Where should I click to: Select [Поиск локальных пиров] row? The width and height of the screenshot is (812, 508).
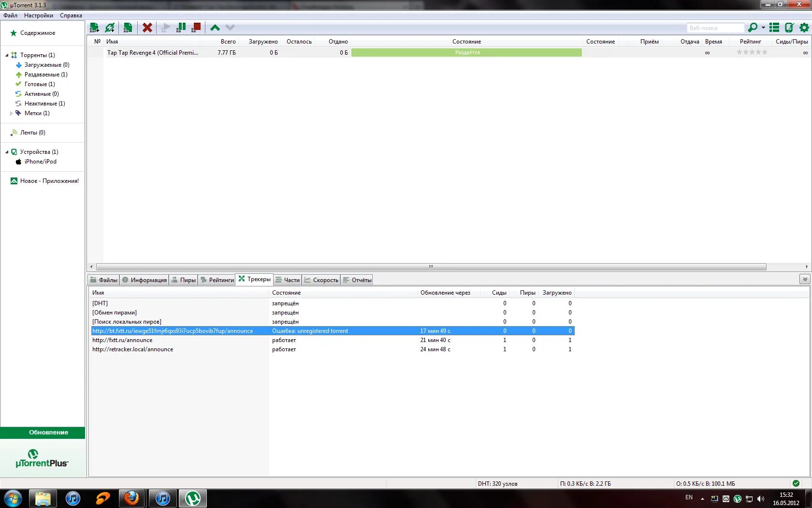click(x=333, y=322)
